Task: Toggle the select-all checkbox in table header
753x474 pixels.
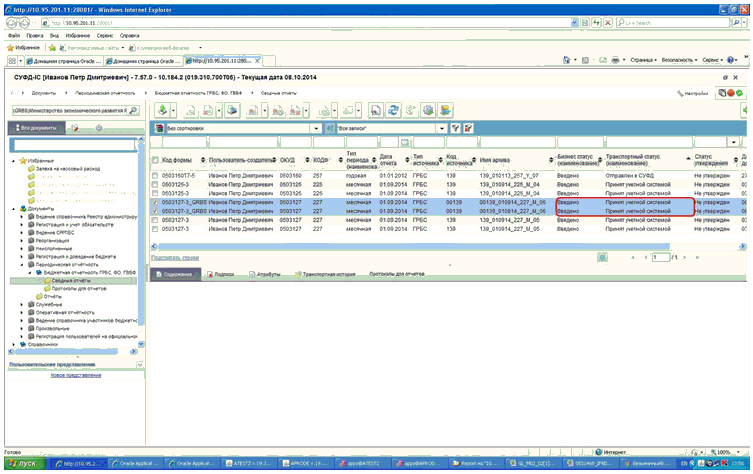Action: 155,159
